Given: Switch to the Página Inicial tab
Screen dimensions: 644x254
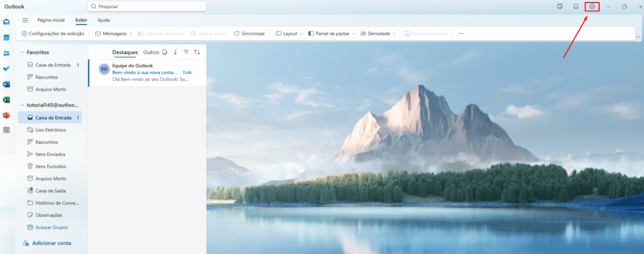Looking at the screenshot, I should point(51,20).
